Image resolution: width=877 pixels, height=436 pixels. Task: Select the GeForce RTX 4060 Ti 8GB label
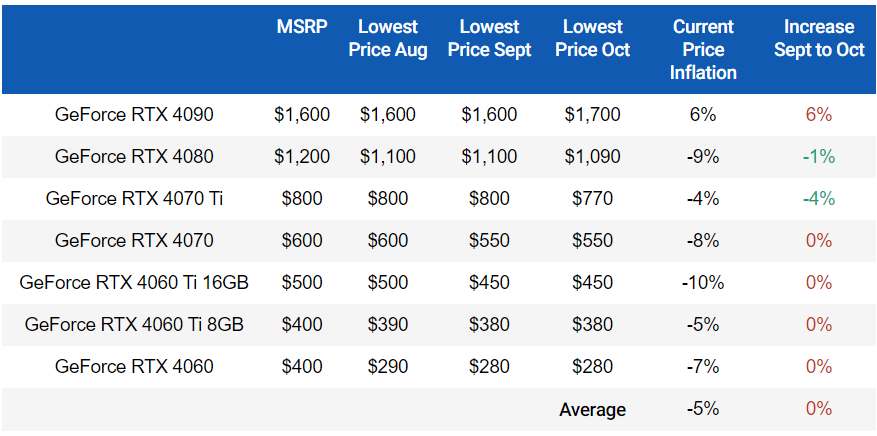pyautogui.click(x=134, y=324)
